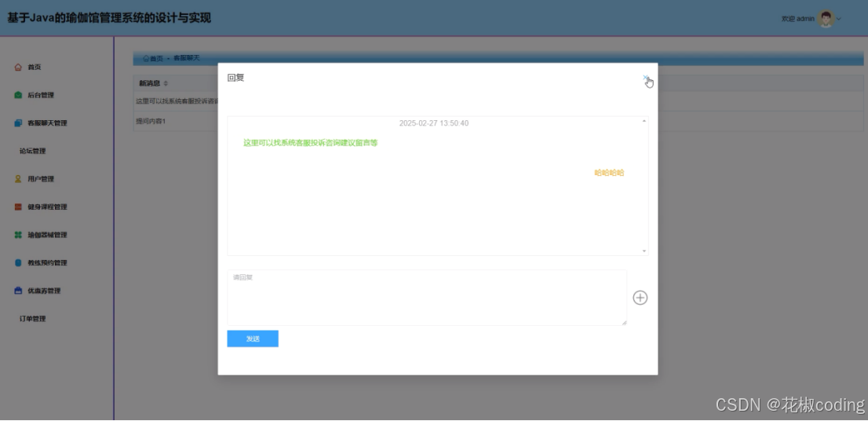This screenshot has height=421, width=868.
Task: Open 瑜伽器械管理 menu
Action: coord(48,235)
